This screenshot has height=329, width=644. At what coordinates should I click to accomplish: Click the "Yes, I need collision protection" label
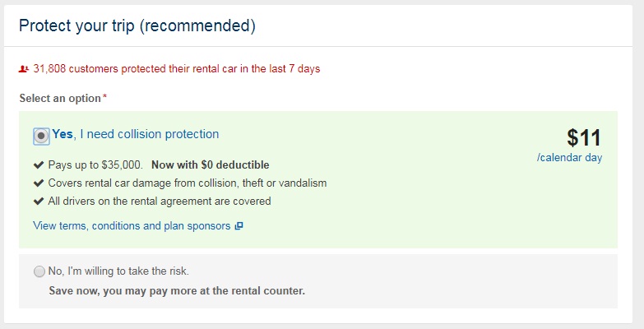coord(136,134)
